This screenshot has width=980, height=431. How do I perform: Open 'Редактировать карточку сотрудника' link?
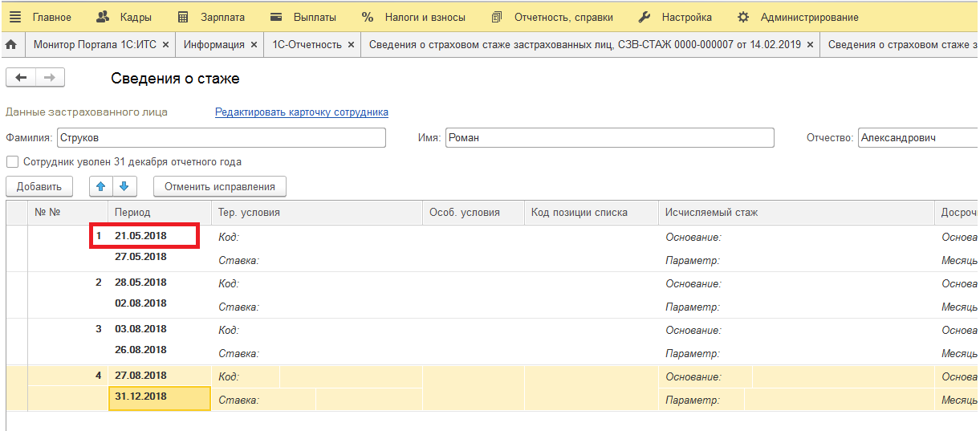301,112
